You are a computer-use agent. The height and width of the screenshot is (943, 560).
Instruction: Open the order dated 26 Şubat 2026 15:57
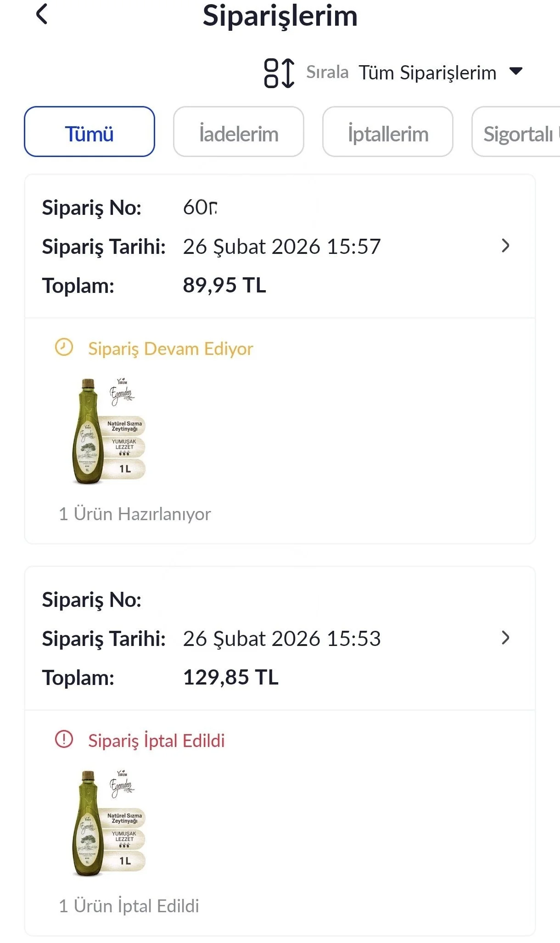tap(281, 247)
